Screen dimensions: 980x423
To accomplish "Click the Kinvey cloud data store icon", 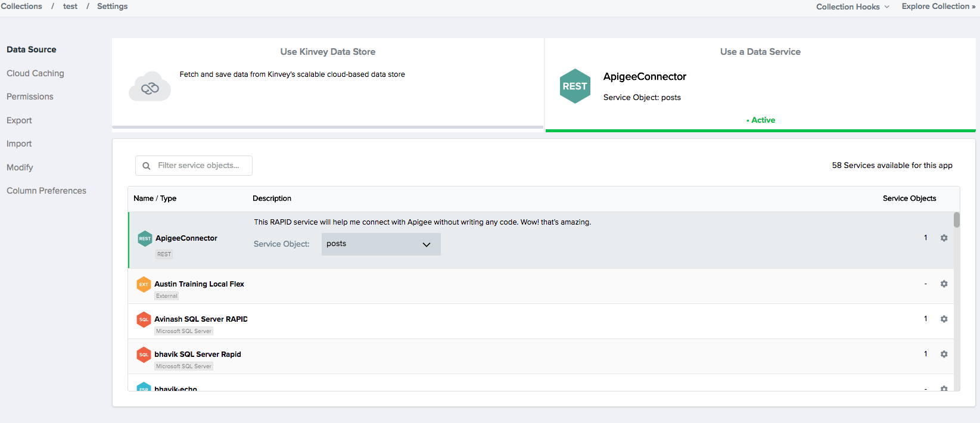I will 150,88.
